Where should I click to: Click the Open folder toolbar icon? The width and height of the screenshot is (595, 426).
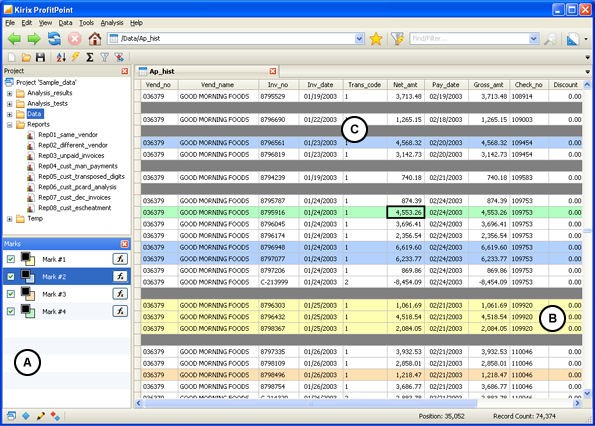[x=26, y=57]
